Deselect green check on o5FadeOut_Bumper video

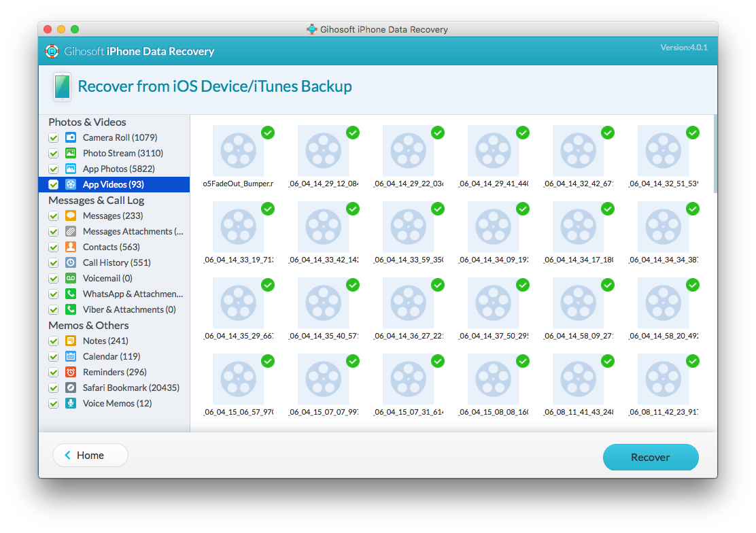click(268, 133)
